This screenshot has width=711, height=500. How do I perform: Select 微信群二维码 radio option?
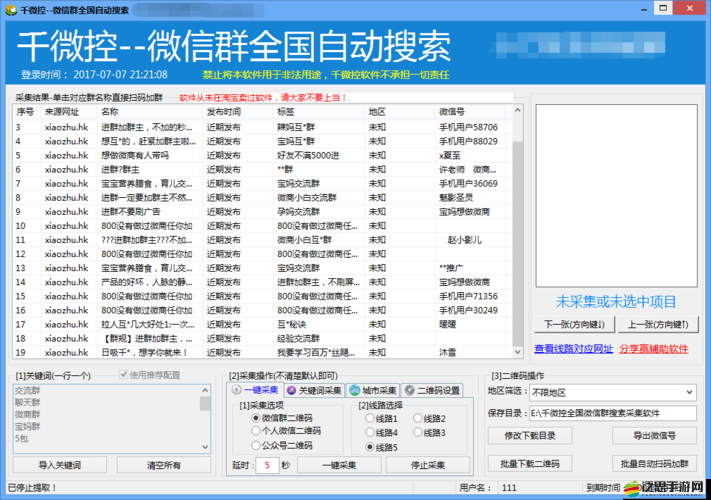pos(256,418)
